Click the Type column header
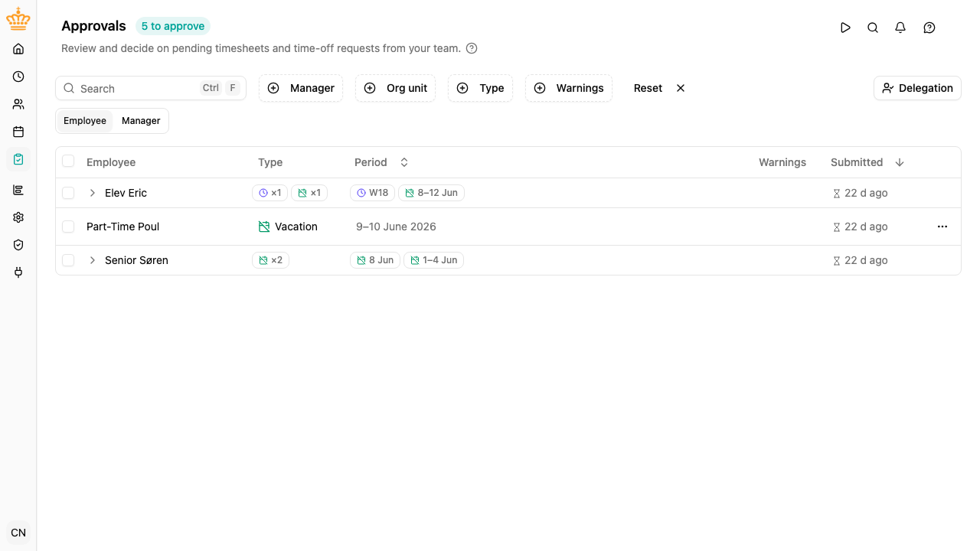 click(x=270, y=162)
